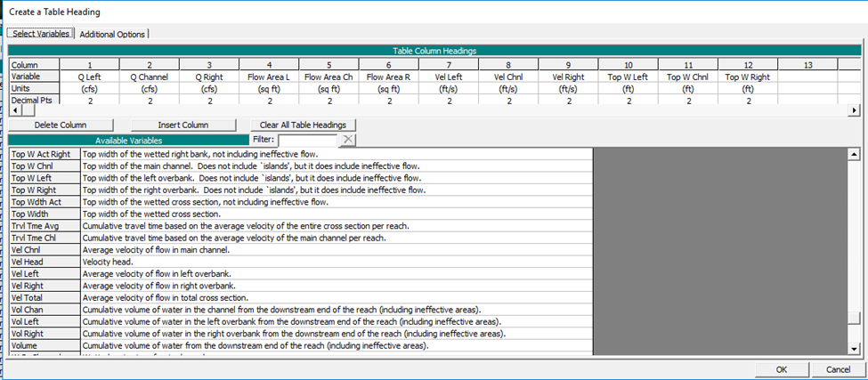Switch to Additional Options tab

click(x=112, y=34)
